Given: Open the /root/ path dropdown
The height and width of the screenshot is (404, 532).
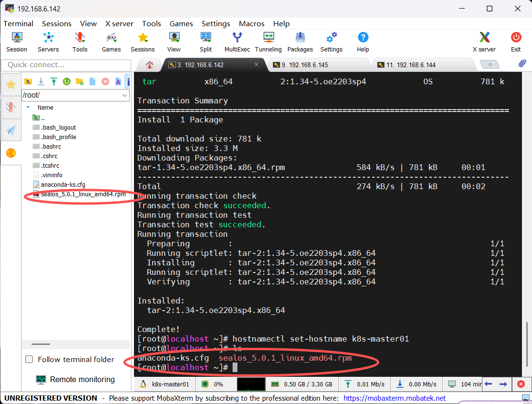Looking at the screenshot, I should click(124, 95).
